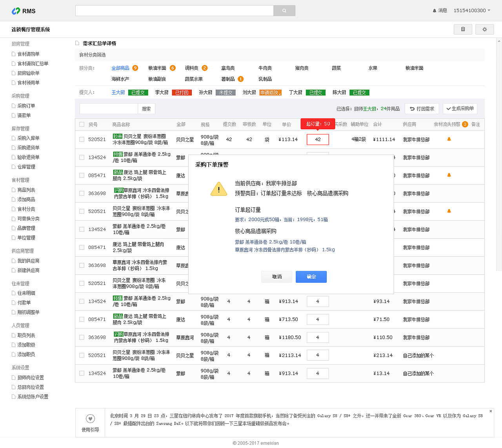The height and width of the screenshot is (448, 502).
Task: Click the 闪购 tag in the ¥1180.50 row
Action: coord(119,334)
